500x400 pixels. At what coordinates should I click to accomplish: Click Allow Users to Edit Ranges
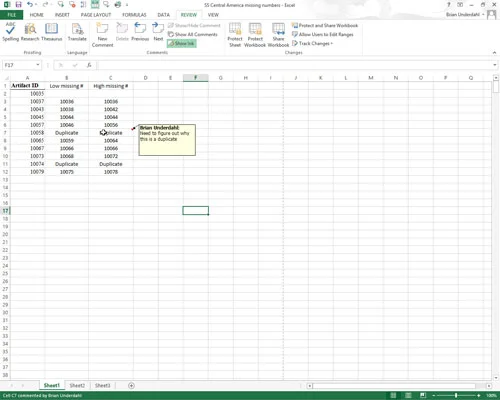(322, 34)
